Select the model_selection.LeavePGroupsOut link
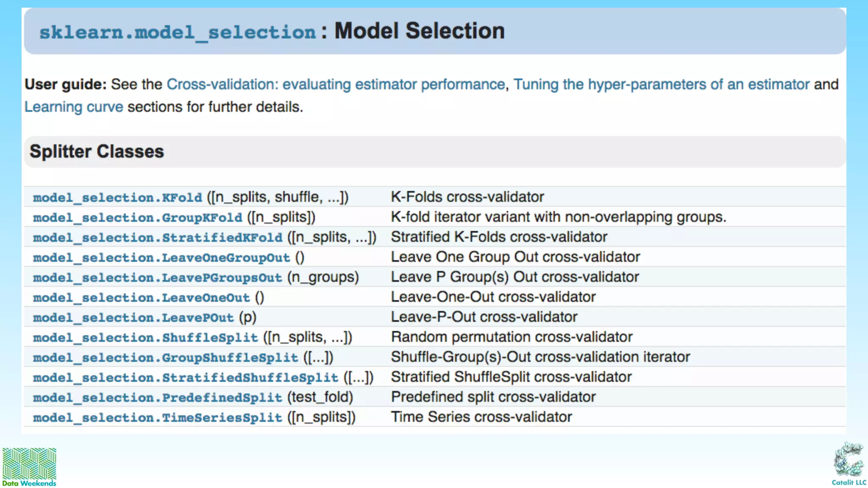The height and width of the screenshot is (488, 868). [x=157, y=277]
